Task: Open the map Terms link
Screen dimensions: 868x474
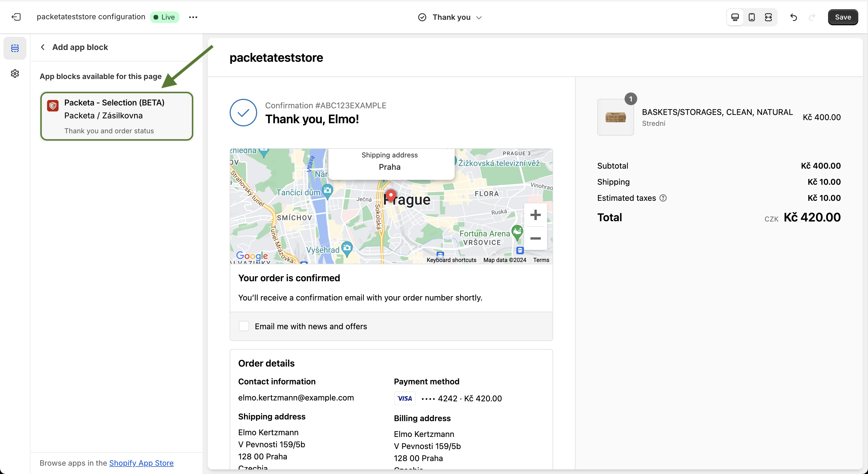Action: click(x=541, y=260)
